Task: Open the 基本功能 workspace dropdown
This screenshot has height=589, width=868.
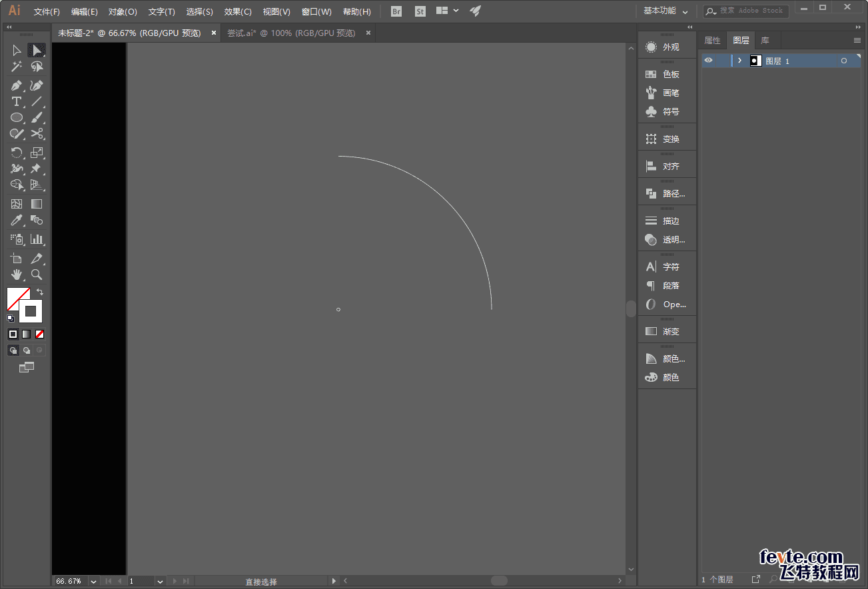Action: 665,11
